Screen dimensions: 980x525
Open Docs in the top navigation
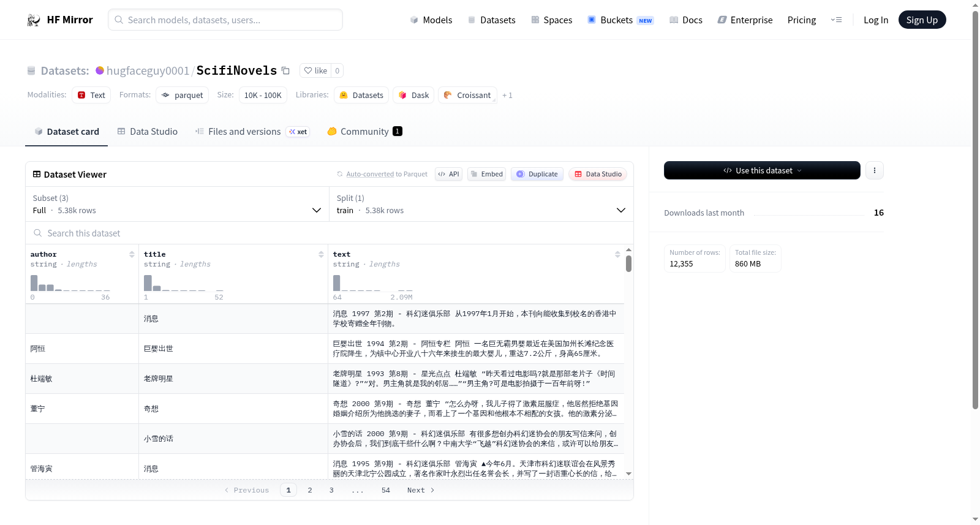point(686,20)
